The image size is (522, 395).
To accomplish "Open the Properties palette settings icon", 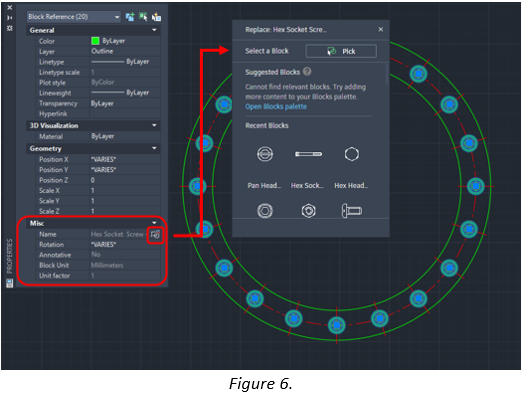I will [10, 28].
